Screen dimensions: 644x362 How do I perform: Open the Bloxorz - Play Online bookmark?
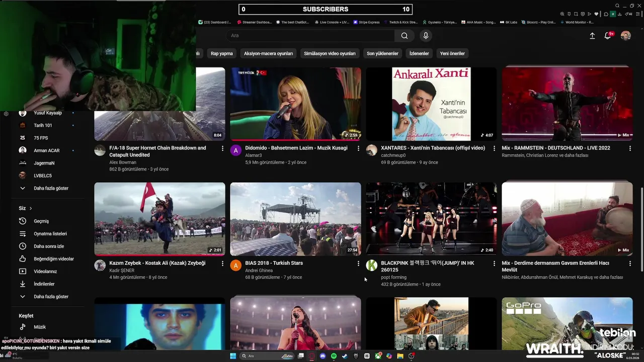538,22
